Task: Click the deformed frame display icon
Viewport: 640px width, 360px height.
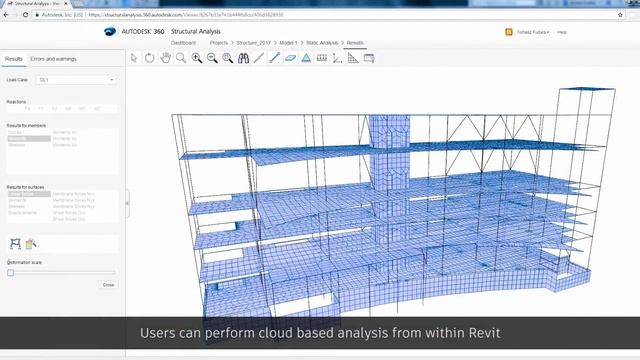Action: [15, 244]
